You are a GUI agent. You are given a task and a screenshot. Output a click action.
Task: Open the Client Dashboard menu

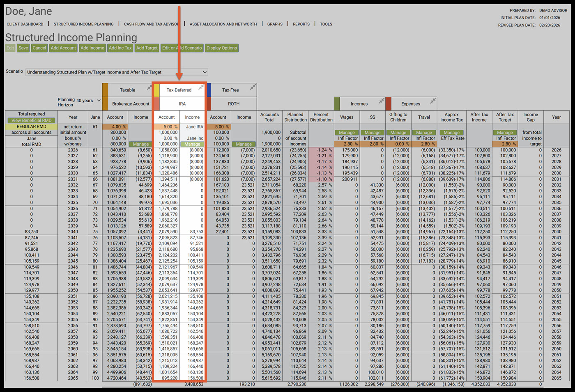(25, 24)
